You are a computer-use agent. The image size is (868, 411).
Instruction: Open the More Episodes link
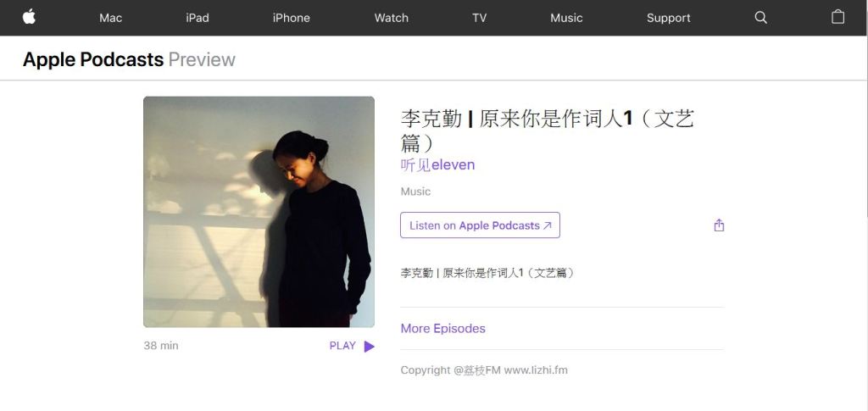(x=442, y=329)
